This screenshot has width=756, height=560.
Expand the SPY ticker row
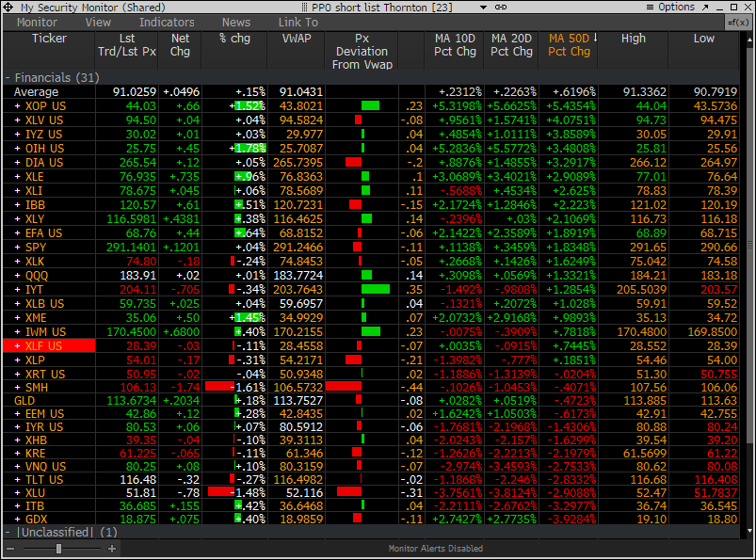[x=17, y=248]
